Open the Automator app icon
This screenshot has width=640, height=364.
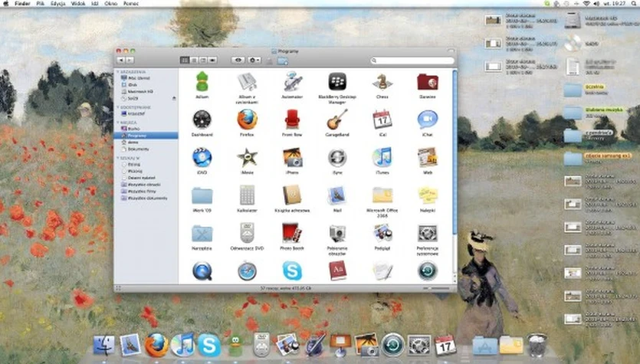click(x=292, y=81)
